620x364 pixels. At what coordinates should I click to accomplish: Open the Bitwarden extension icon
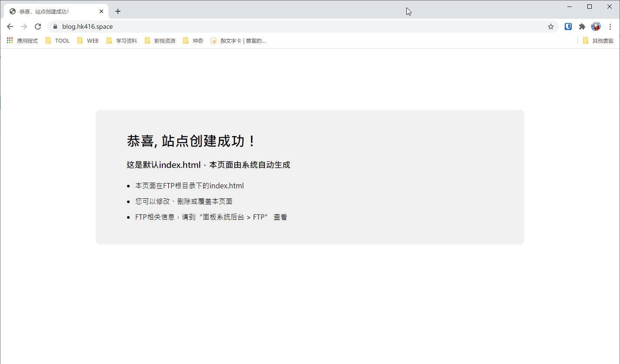click(568, 27)
